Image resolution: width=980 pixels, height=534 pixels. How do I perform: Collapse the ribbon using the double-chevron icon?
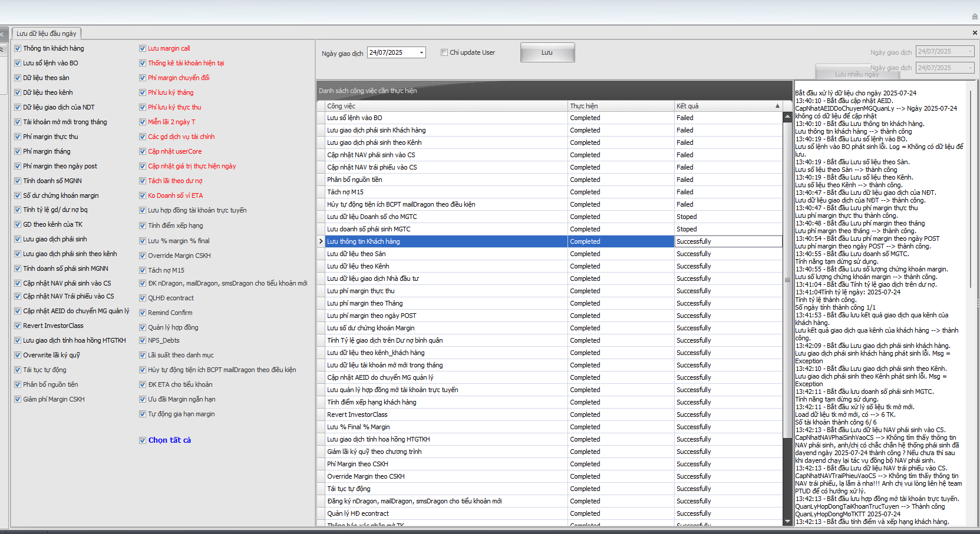coord(975,16)
